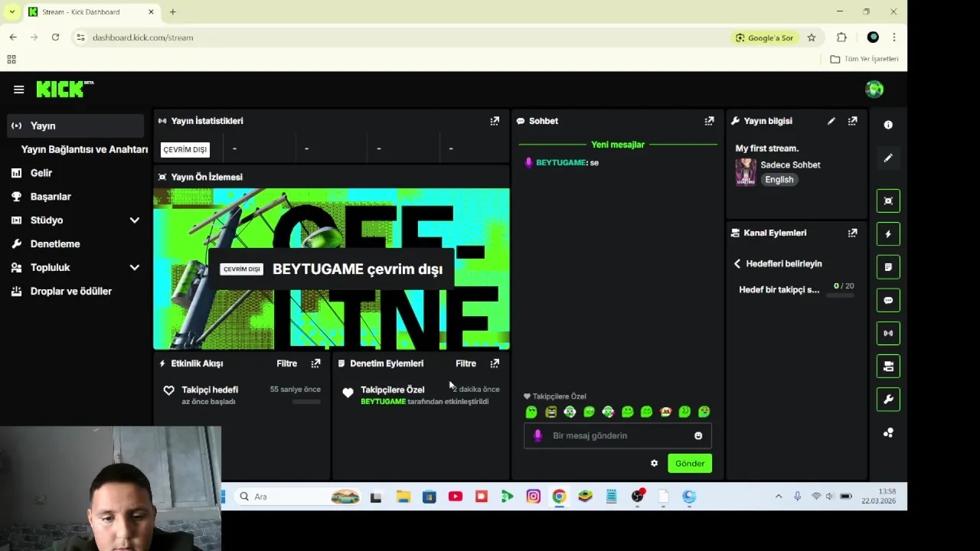Click the purple microphone badge in message box
Image resolution: width=980 pixels, height=551 pixels.
pyautogui.click(x=537, y=435)
